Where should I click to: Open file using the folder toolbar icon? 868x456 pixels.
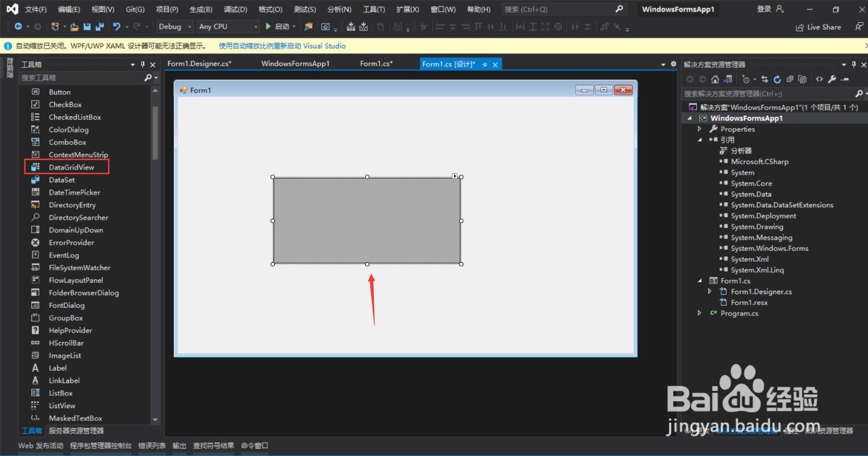[x=74, y=27]
